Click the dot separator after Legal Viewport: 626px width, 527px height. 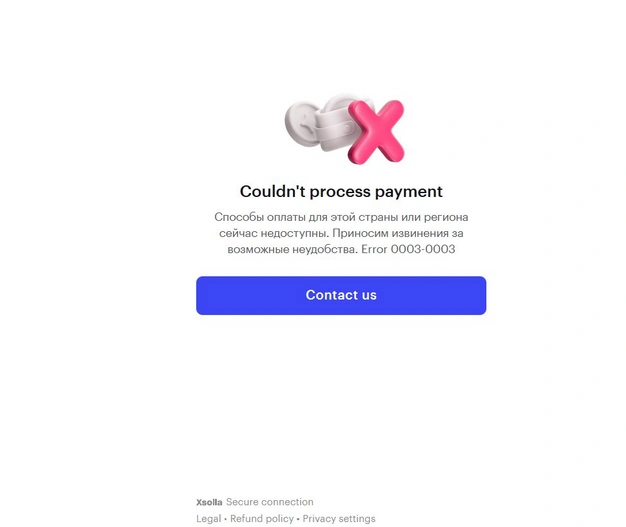[x=226, y=519]
